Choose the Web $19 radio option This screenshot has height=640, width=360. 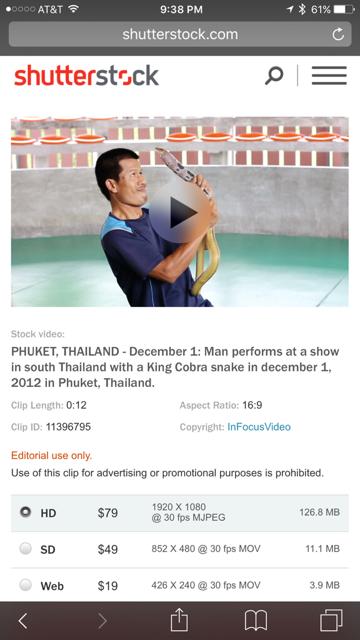pyautogui.click(x=25, y=585)
